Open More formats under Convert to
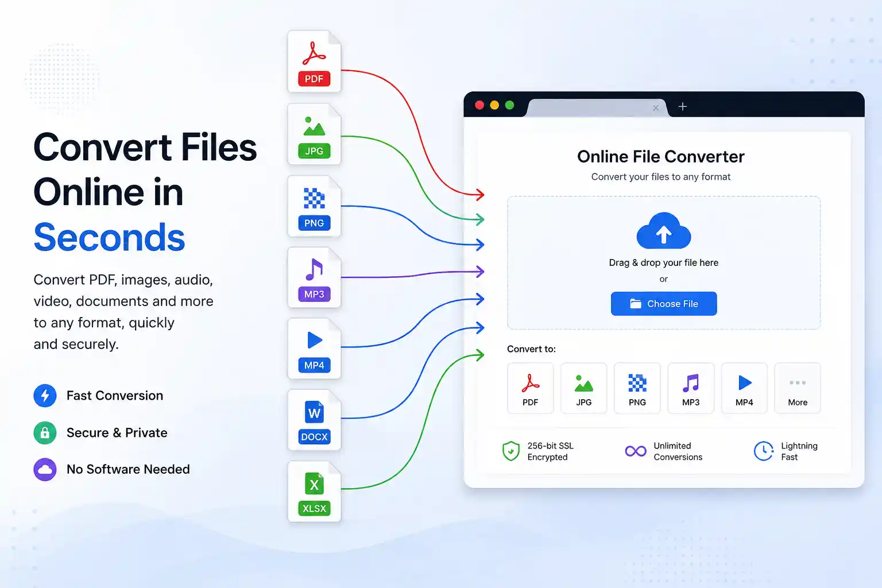This screenshot has height=588, width=882. coord(798,388)
